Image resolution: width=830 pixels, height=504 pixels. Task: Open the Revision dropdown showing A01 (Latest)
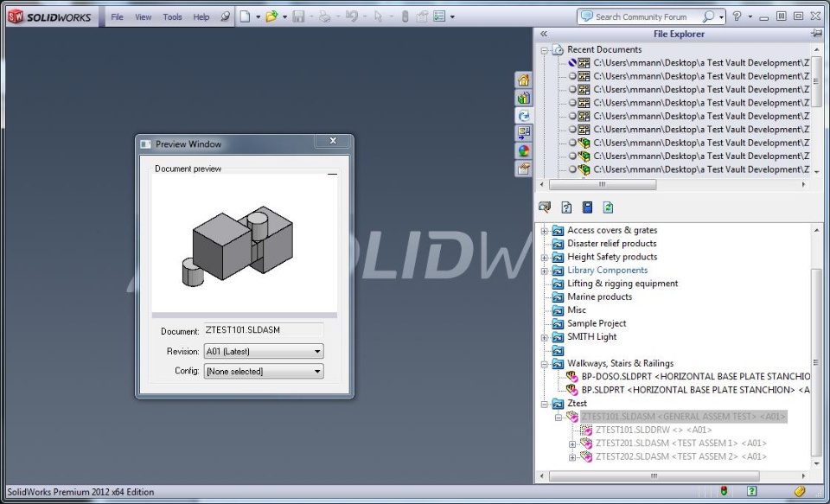pos(264,351)
